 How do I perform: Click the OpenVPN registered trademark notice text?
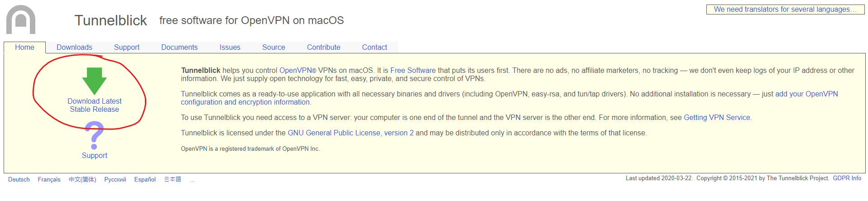coord(250,148)
